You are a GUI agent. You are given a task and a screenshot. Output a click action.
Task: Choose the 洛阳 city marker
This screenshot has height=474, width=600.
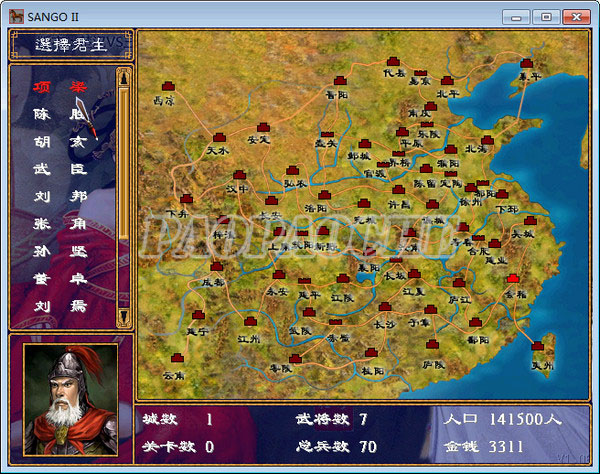(x=324, y=195)
